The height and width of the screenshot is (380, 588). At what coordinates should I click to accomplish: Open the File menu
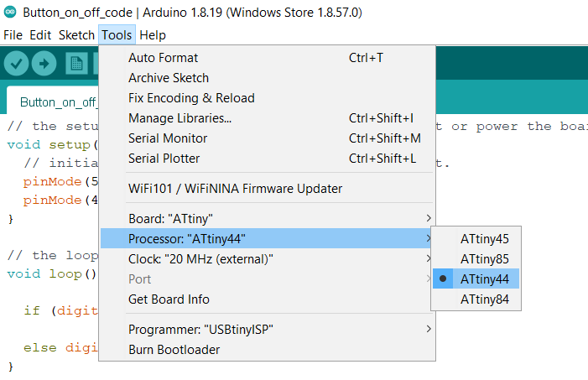(13, 35)
